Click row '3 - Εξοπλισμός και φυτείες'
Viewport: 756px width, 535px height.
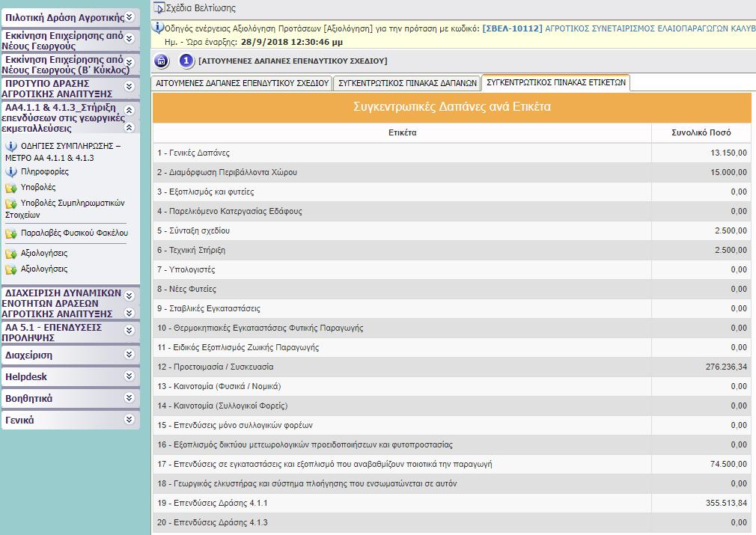pos(452,192)
